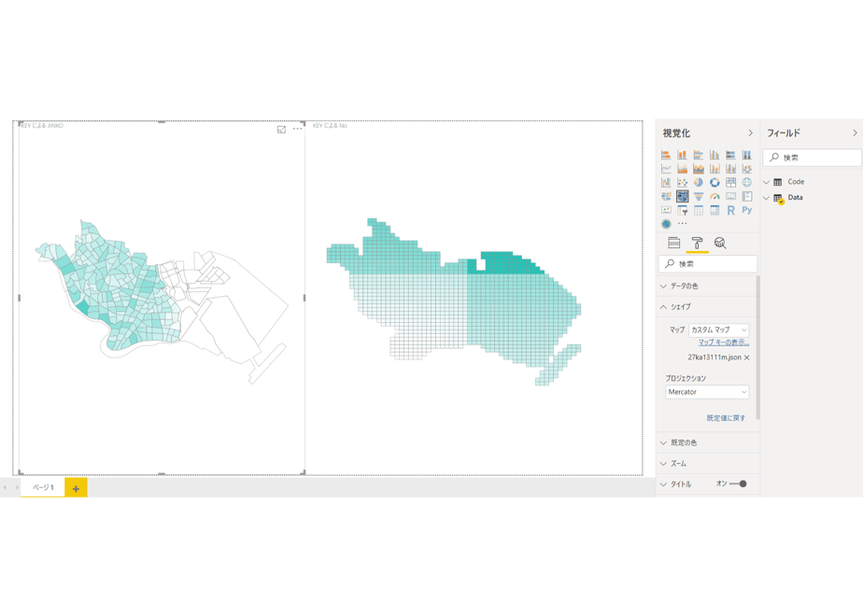The height and width of the screenshot is (616, 863).
Task: Select the KPI visual
Action: pos(666,210)
